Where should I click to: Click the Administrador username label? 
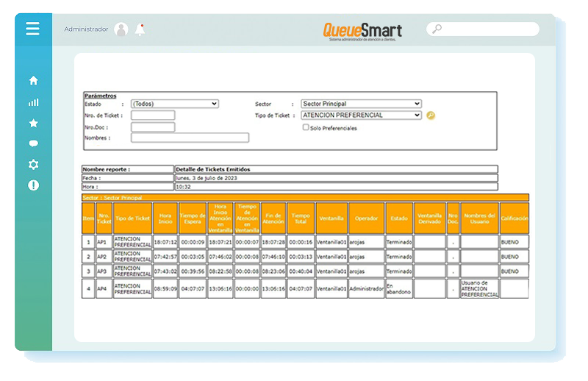tap(86, 29)
